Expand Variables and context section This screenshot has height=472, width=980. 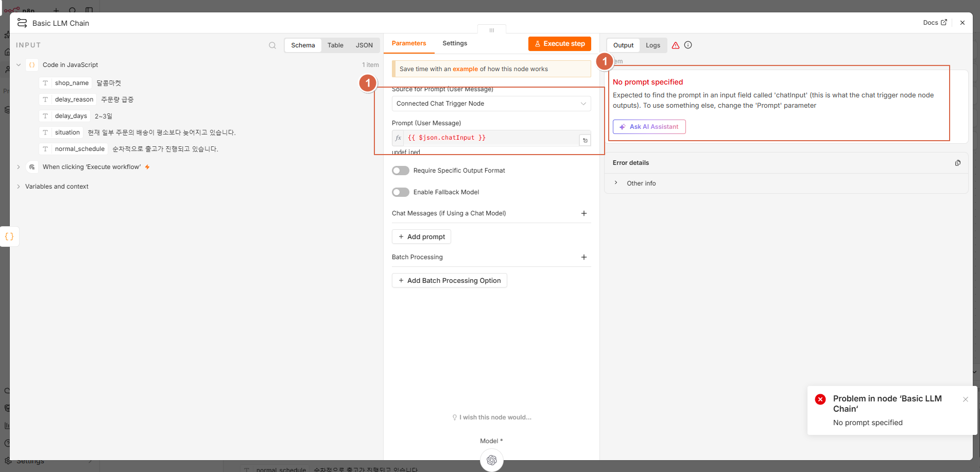pyautogui.click(x=19, y=187)
